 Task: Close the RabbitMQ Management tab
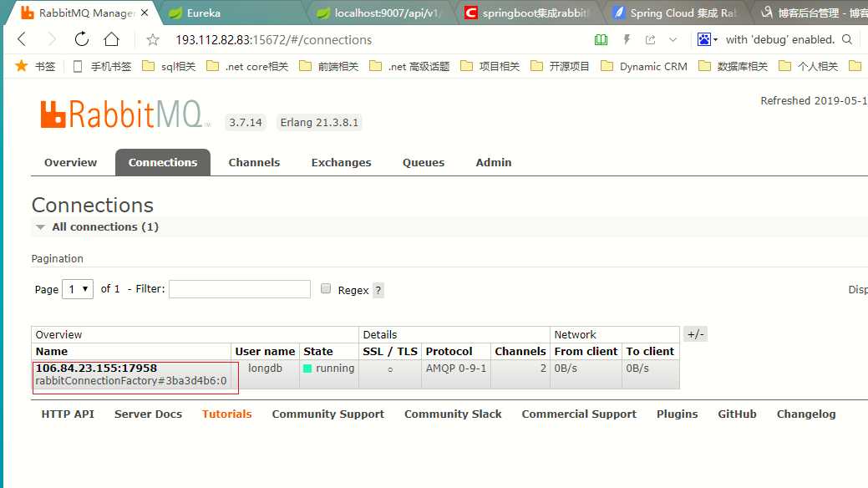tap(145, 13)
